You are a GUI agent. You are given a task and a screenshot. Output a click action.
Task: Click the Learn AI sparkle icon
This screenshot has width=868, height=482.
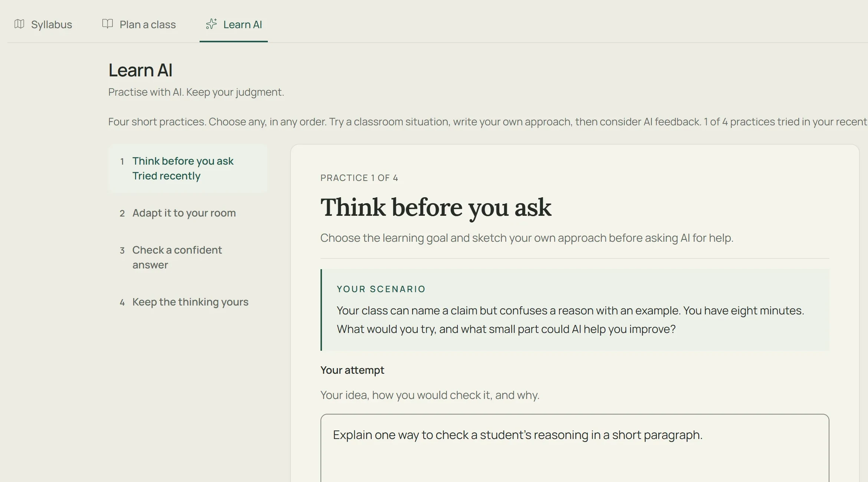[x=211, y=24]
